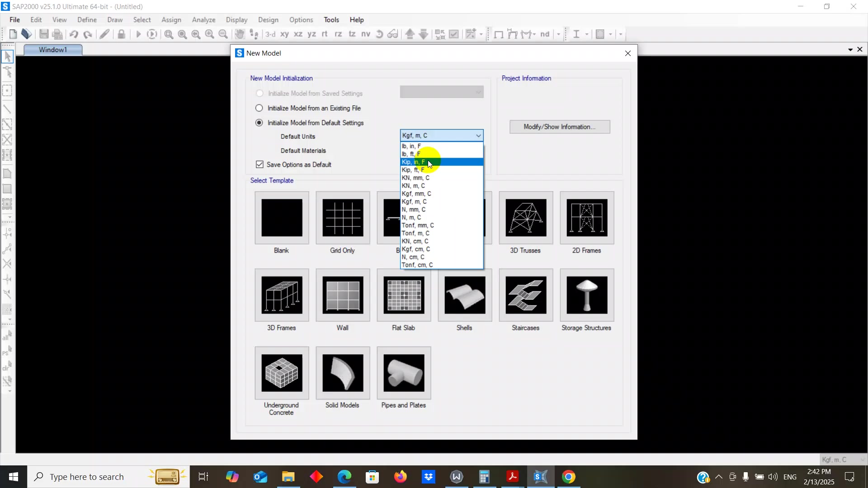This screenshot has height=488, width=868.
Task: Click the Print Graphics toolbar icon
Action: point(57,34)
